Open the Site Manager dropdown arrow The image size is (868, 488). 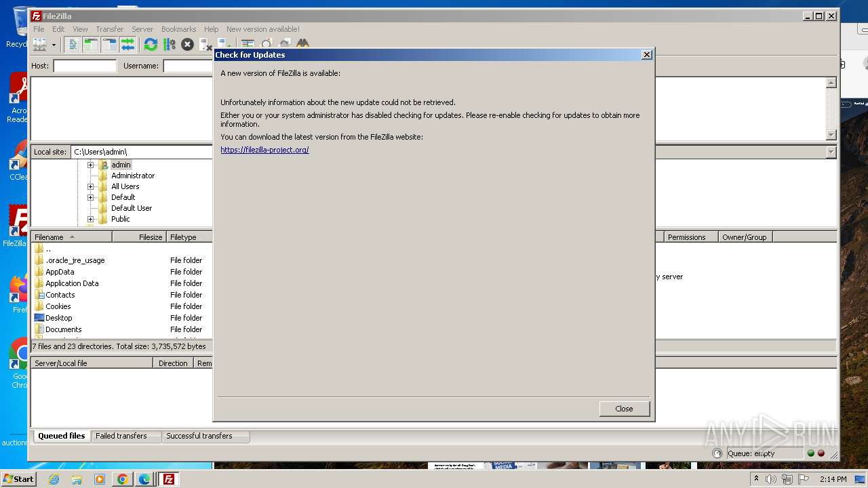pyautogui.click(x=54, y=45)
